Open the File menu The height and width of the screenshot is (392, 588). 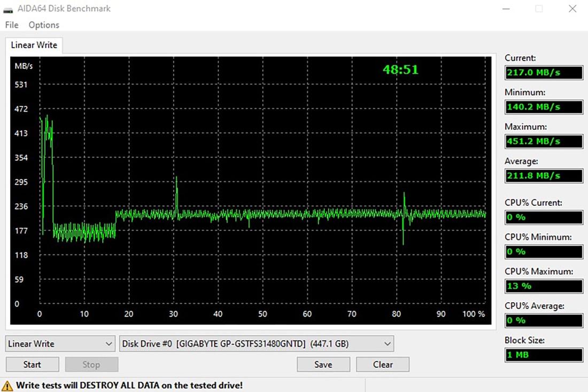pos(12,25)
